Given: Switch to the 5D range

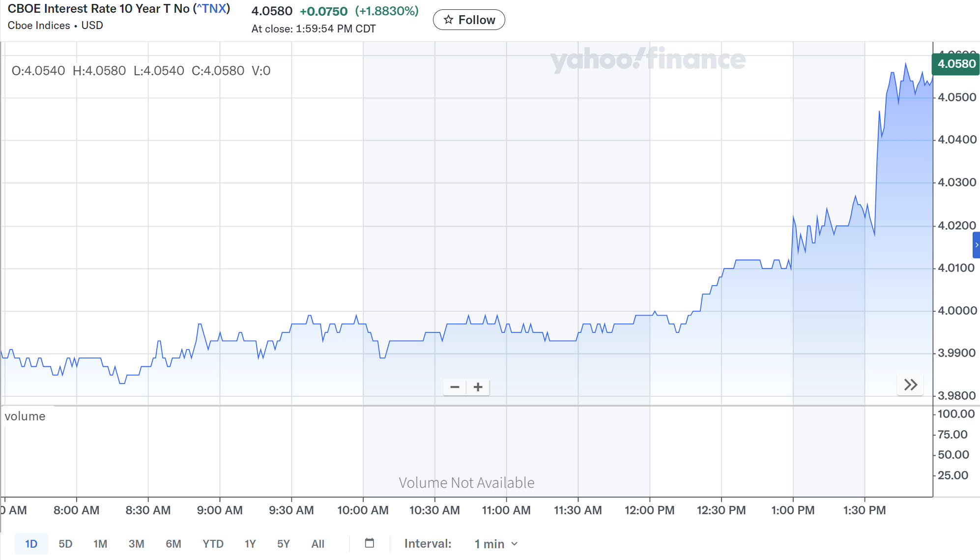Looking at the screenshot, I should click(x=65, y=544).
